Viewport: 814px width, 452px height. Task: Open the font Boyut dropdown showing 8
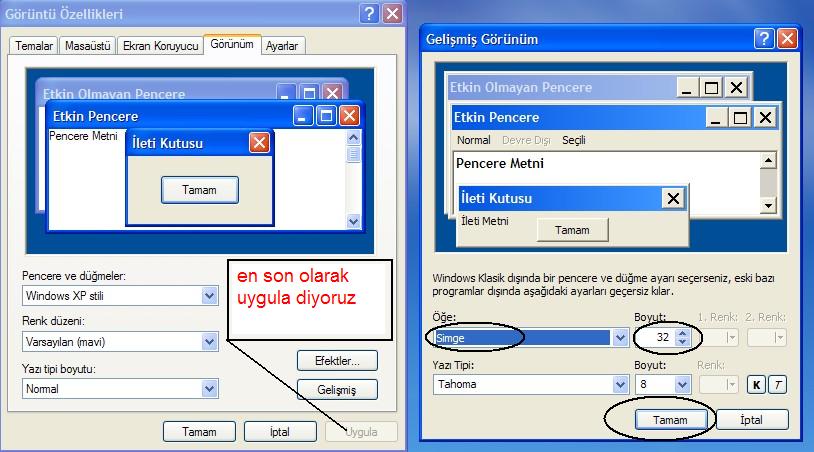pyautogui.click(x=683, y=384)
